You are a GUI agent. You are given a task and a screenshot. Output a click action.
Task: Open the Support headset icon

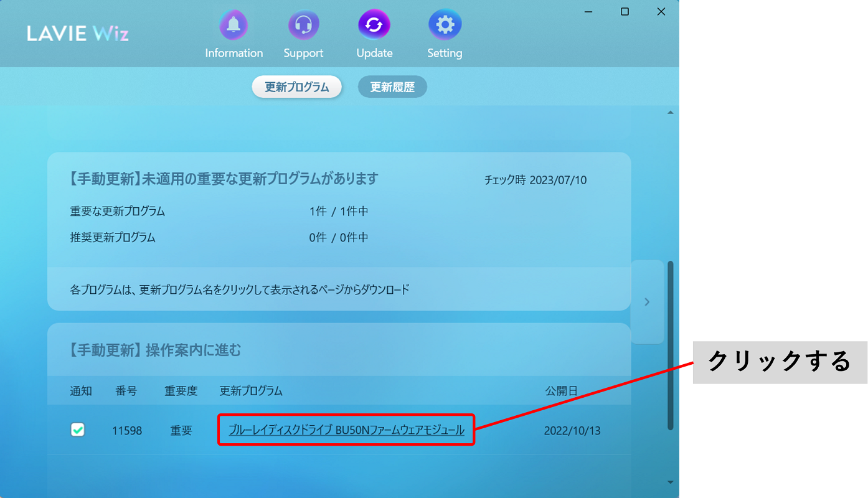(x=304, y=26)
